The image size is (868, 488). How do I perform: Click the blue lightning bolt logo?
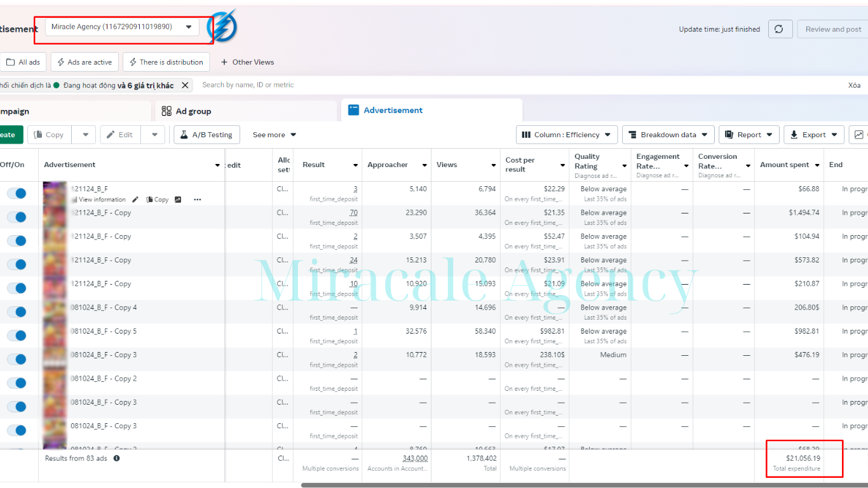click(222, 27)
